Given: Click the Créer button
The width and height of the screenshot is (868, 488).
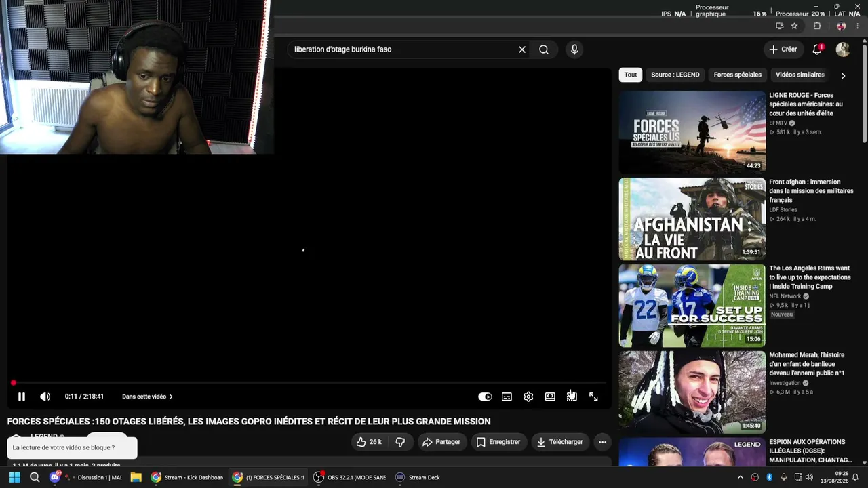Looking at the screenshot, I should pos(783,49).
